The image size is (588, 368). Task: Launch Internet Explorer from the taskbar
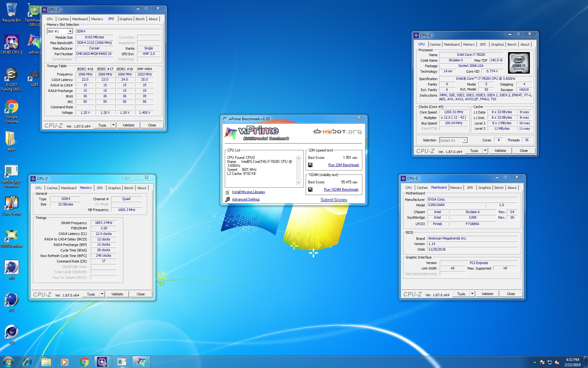click(28, 362)
